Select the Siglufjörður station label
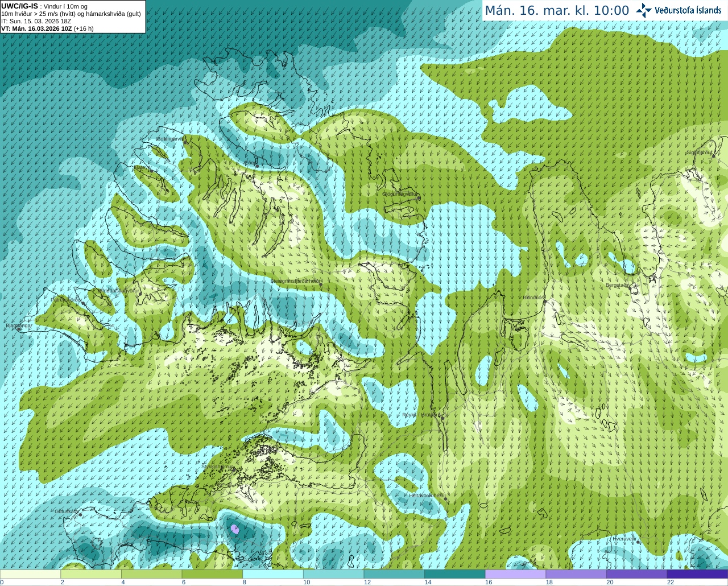Image resolution: width=728 pixels, height=586 pixels. pyautogui.click(x=699, y=152)
